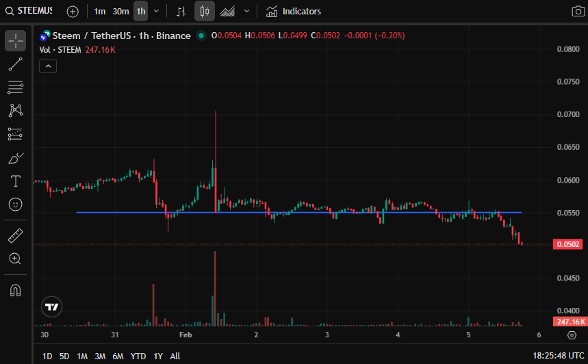This screenshot has height=364, width=588.
Task: Select the brush drawing tool
Action: 15,158
